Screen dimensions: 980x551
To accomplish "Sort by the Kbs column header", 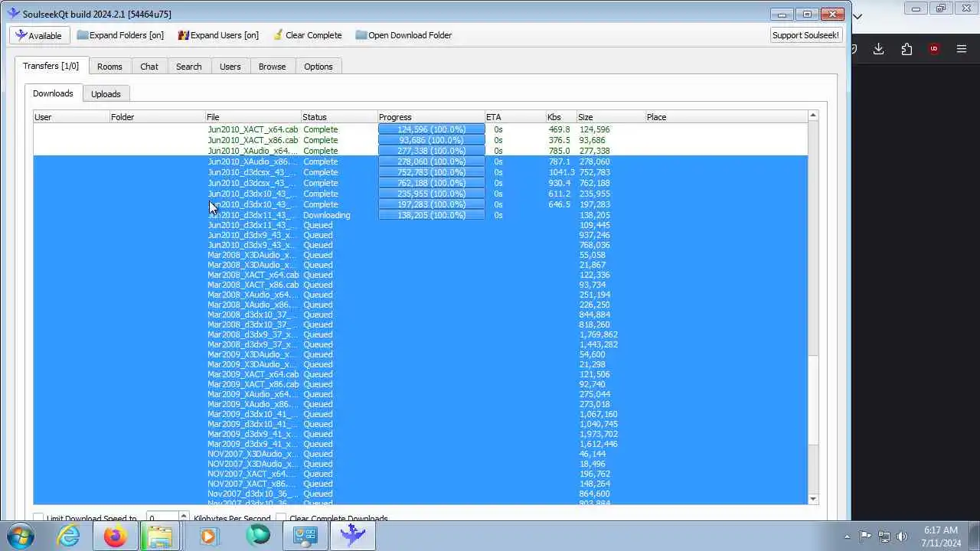I will coord(561,117).
